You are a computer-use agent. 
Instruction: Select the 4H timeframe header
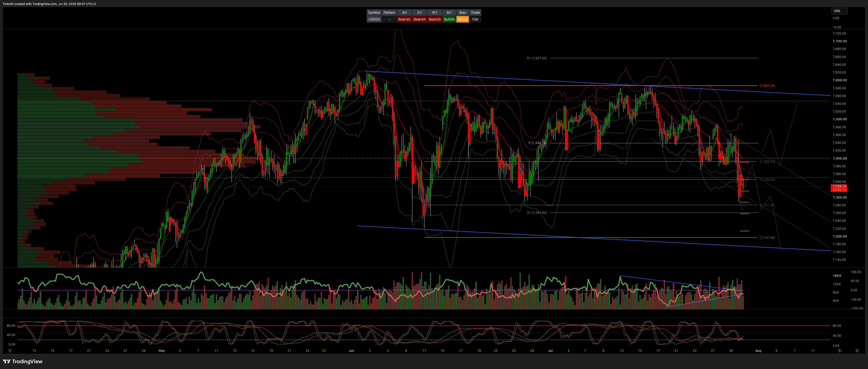coord(404,12)
